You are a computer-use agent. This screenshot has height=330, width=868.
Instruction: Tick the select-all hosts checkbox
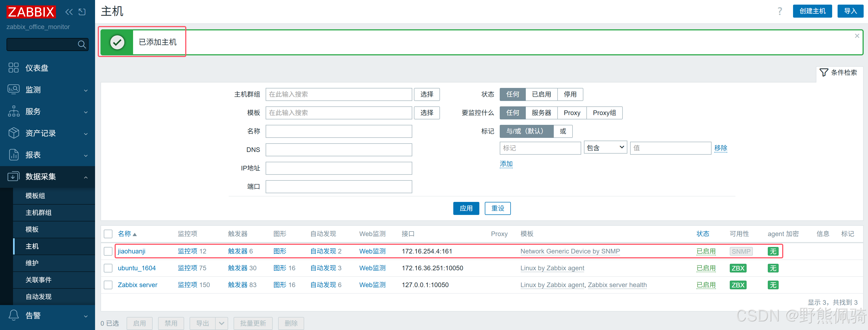pyautogui.click(x=108, y=234)
